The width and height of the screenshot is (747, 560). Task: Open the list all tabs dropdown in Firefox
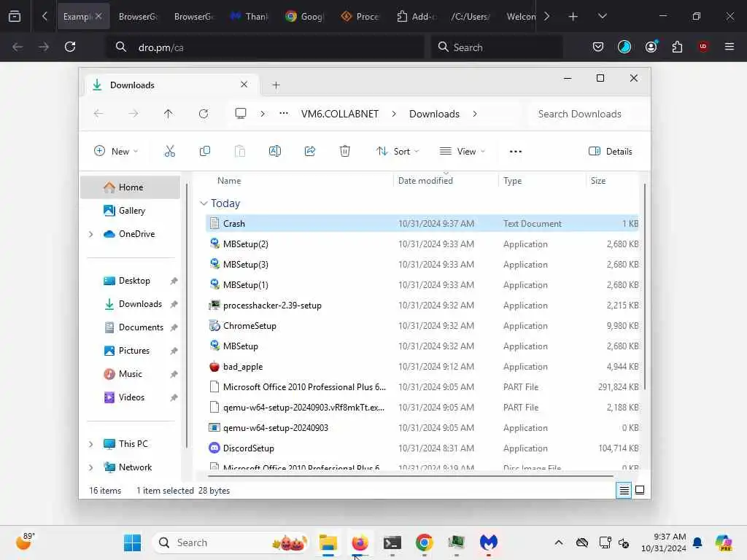point(602,16)
